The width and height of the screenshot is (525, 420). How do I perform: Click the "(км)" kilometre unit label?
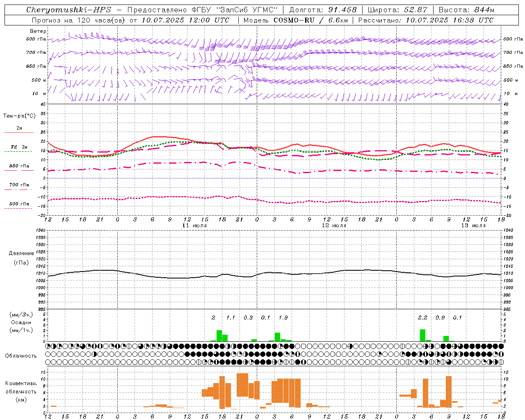21,399
